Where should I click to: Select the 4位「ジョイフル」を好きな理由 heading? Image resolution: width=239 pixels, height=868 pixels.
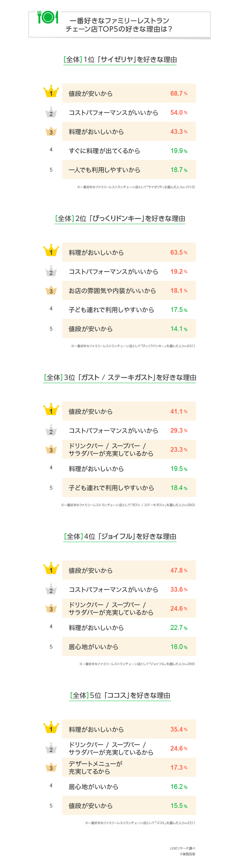(120, 537)
